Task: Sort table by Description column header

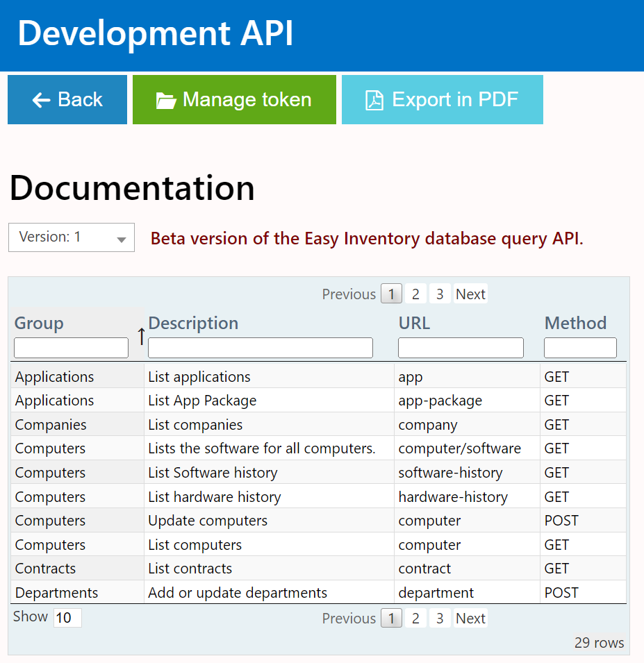Action: 193,323
